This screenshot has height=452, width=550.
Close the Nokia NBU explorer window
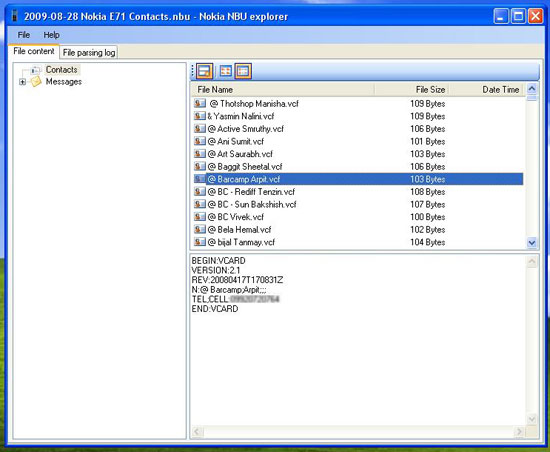pos(535,16)
